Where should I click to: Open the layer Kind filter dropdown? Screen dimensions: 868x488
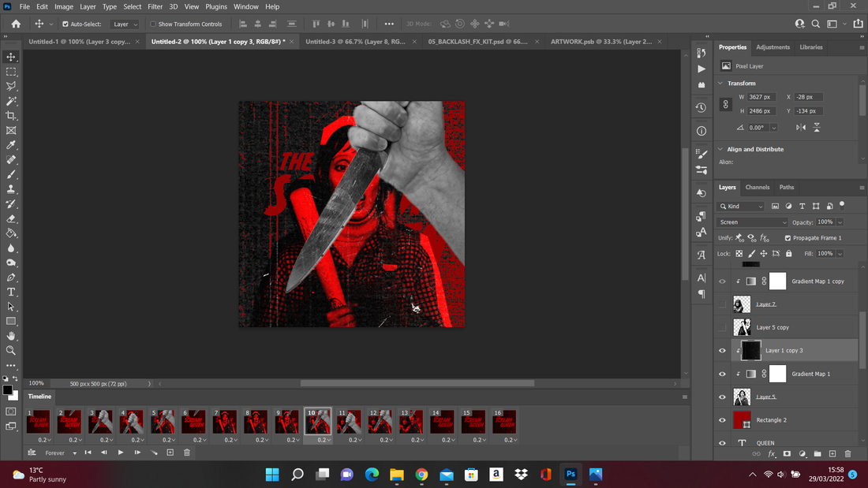click(x=741, y=207)
